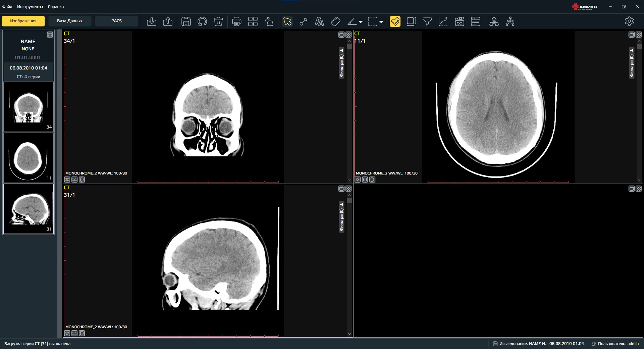Click the scroll-up arrow in 31/1 viewport
Image resolution: width=644 pixels, height=349 pixels.
pyautogui.click(x=350, y=195)
